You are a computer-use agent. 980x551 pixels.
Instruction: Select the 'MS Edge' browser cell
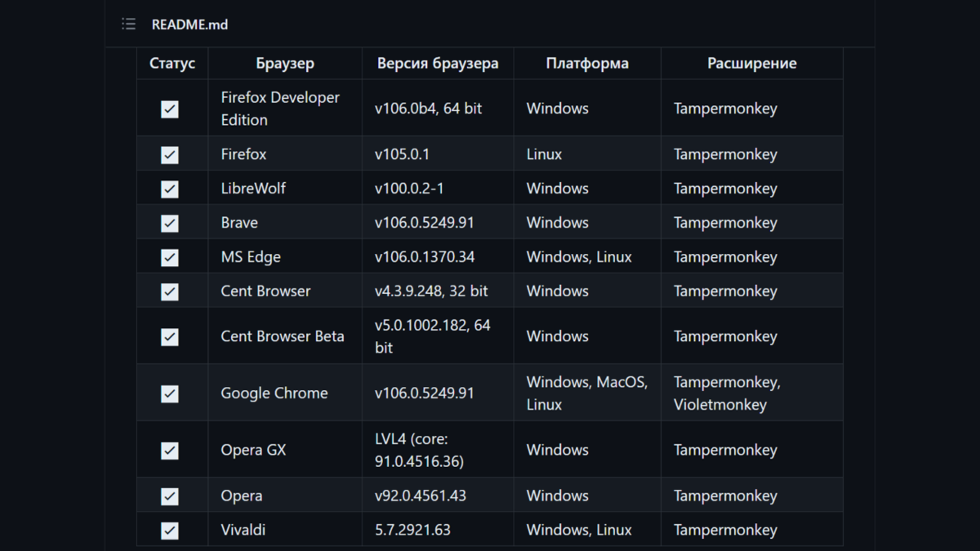pos(285,257)
